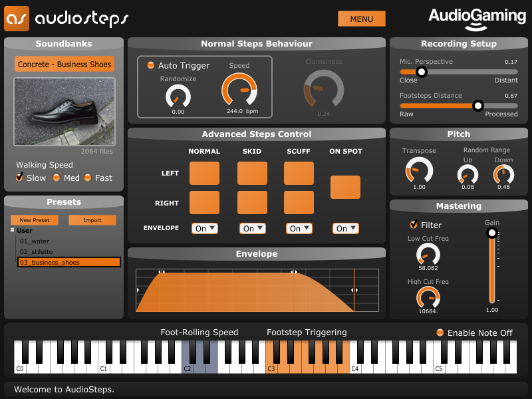The height and width of the screenshot is (399, 532).
Task: Select Med walking speed
Action: [x=57, y=178]
